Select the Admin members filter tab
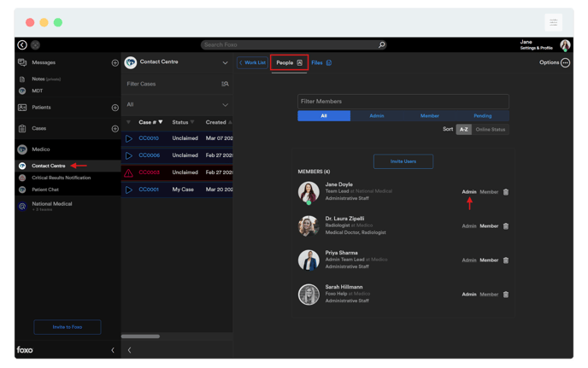This screenshot has height=368, width=588. coord(377,116)
